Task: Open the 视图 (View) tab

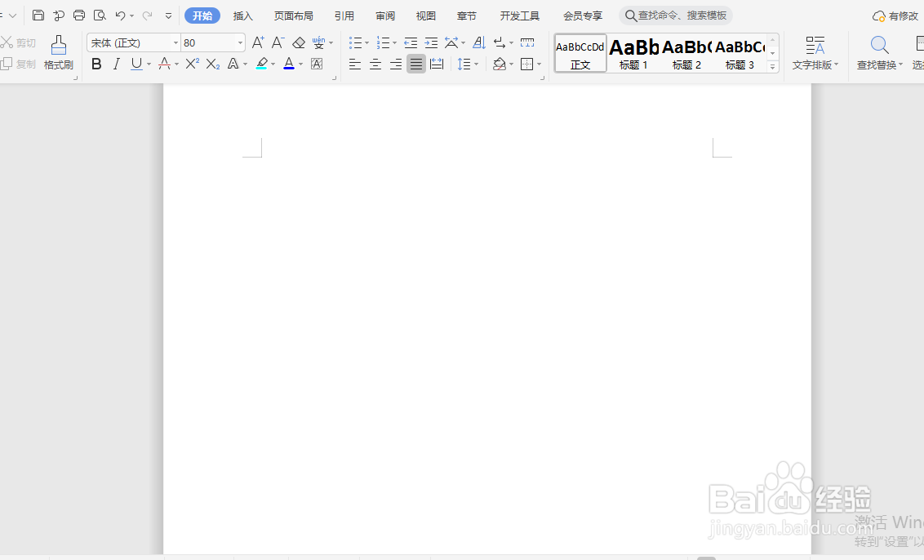Action: point(425,16)
